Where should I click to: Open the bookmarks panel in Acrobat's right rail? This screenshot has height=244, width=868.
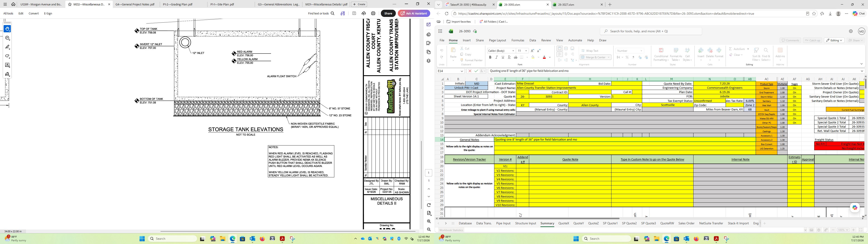click(x=429, y=43)
